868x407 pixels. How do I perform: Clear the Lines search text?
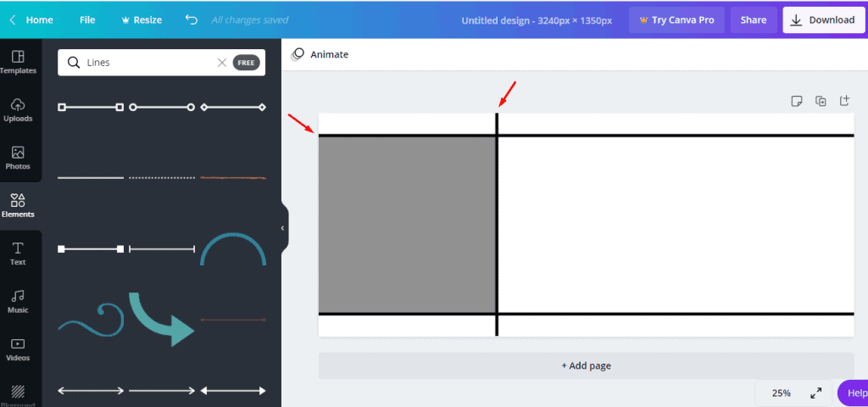click(x=222, y=63)
